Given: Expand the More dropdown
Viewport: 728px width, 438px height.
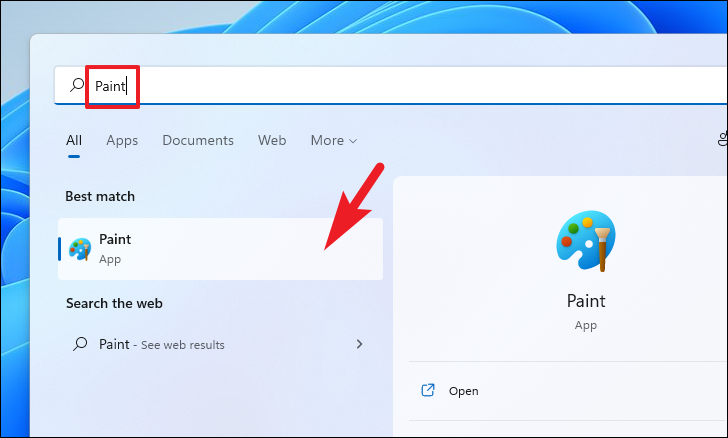Looking at the screenshot, I should pos(334,140).
